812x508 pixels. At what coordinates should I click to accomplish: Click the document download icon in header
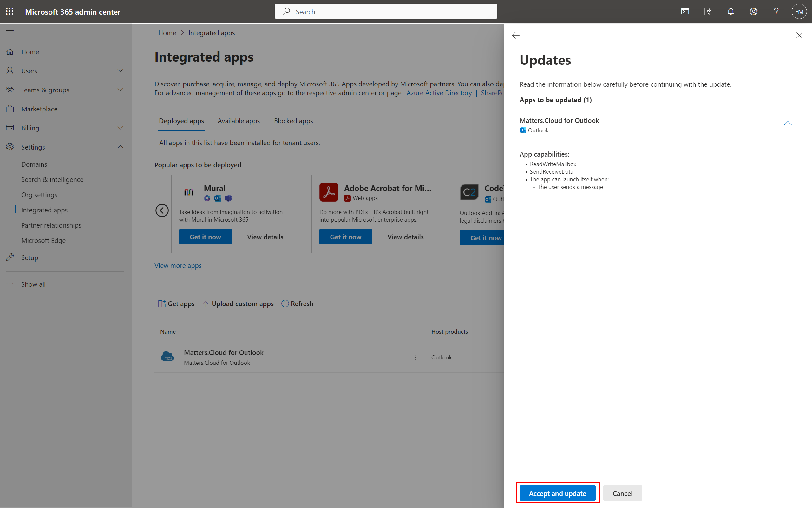708,11
